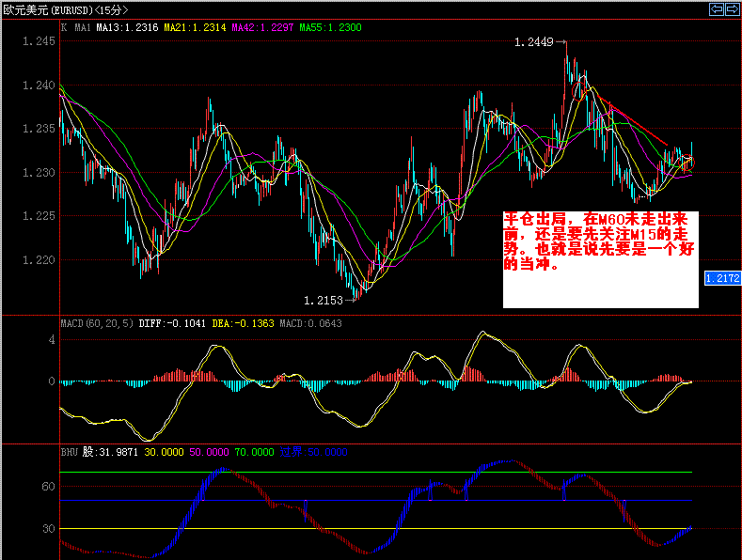The height and width of the screenshot is (560, 742).
Task: Click the BHU indicator name label
Action: (69, 452)
